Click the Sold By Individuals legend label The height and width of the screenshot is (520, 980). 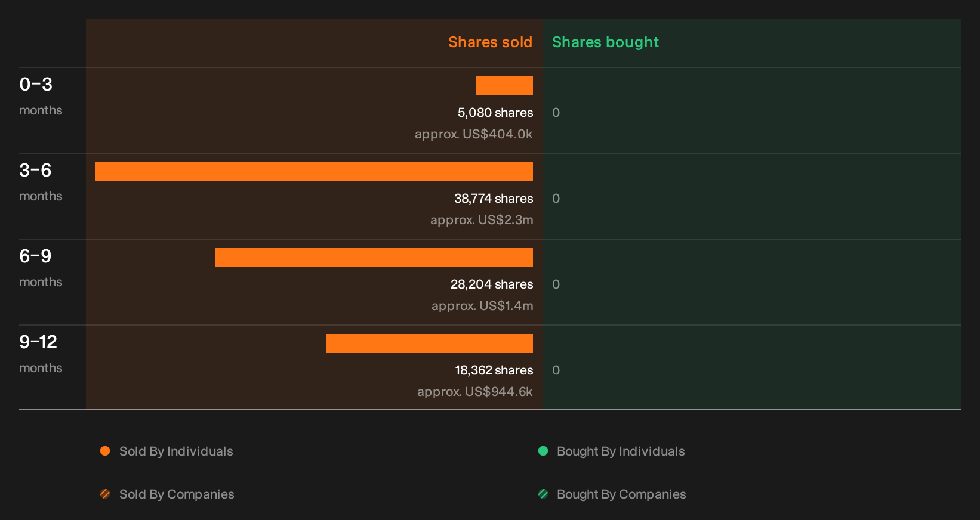pyautogui.click(x=176, y=451)
